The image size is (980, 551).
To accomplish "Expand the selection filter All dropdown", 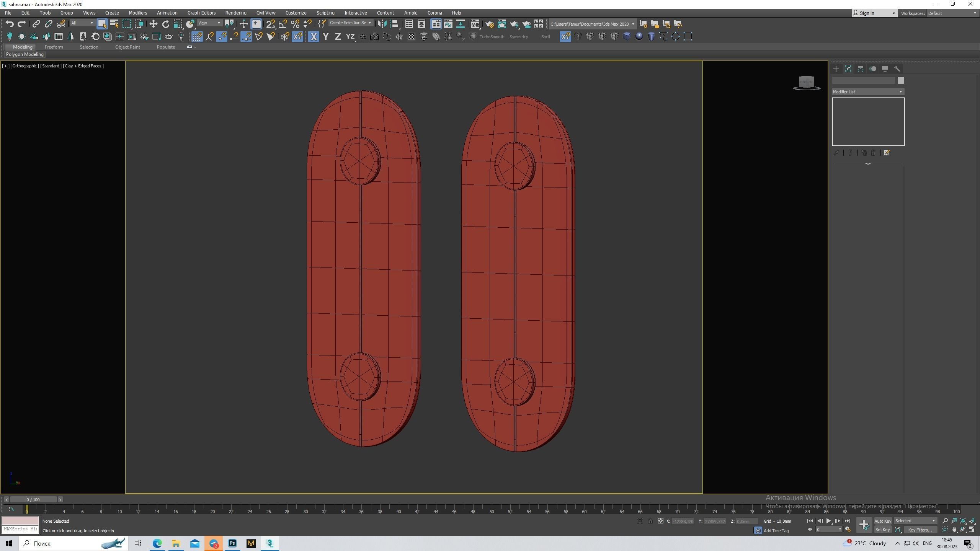I will (x=82, y=23).
